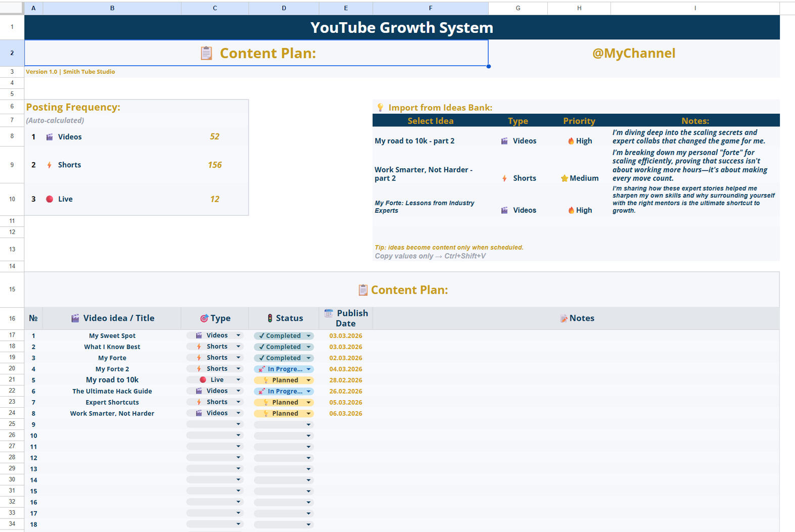
Task: Click the blue selection fill handle below Content Plan
Action: [x=488, y=66]
